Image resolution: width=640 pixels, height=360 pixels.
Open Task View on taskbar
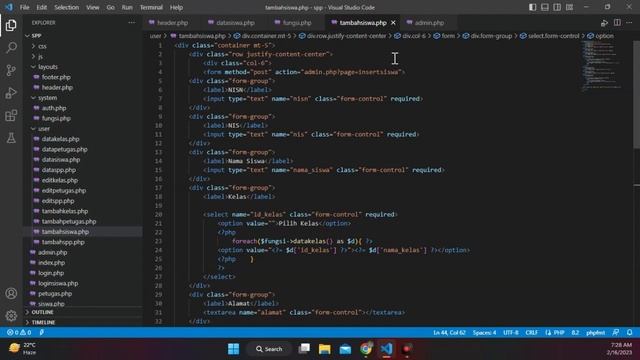click(x=304, y=349)
